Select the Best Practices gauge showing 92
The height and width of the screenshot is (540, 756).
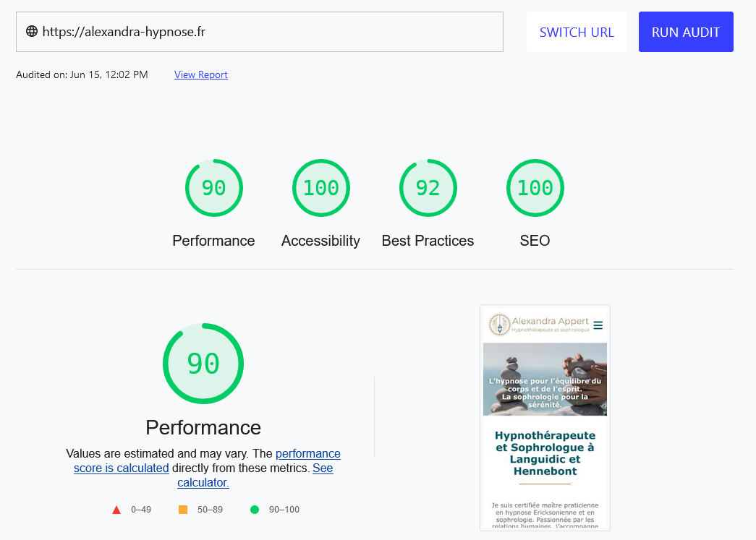[428, 188]
